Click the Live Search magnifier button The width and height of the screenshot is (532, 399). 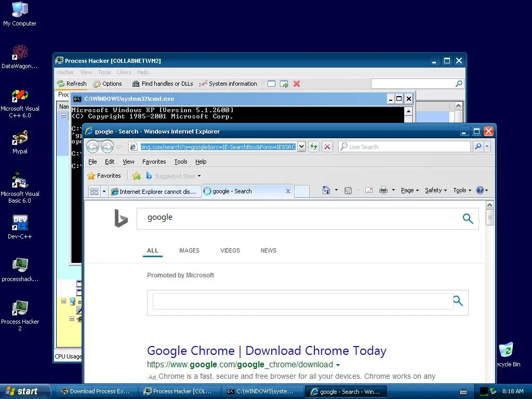coord(478,147)
